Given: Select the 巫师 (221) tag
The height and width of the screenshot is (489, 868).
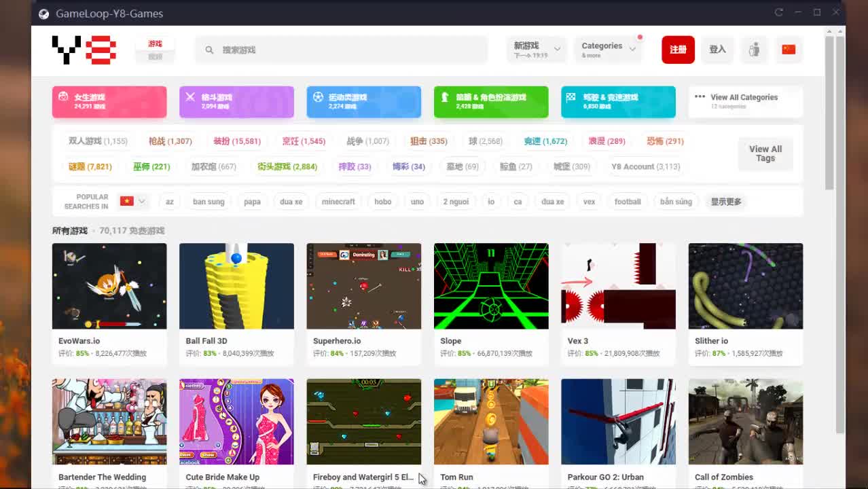Looking at the screenshot, I should point(151,166).
